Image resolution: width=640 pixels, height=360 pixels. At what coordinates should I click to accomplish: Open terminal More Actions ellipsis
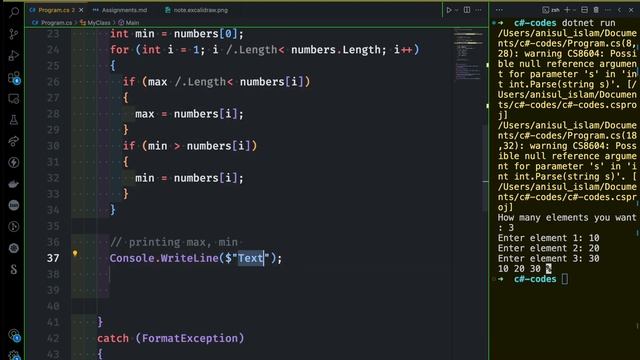pos(608,10)
